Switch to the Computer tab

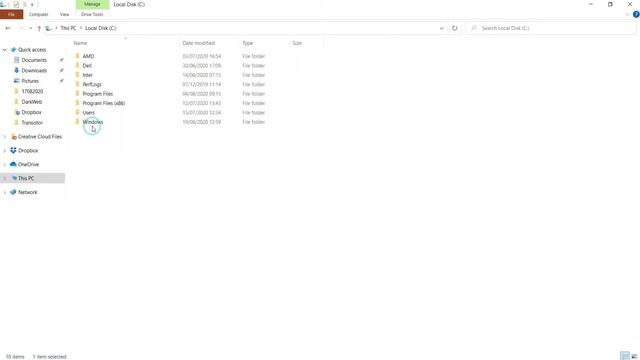(x=38, y=14)
